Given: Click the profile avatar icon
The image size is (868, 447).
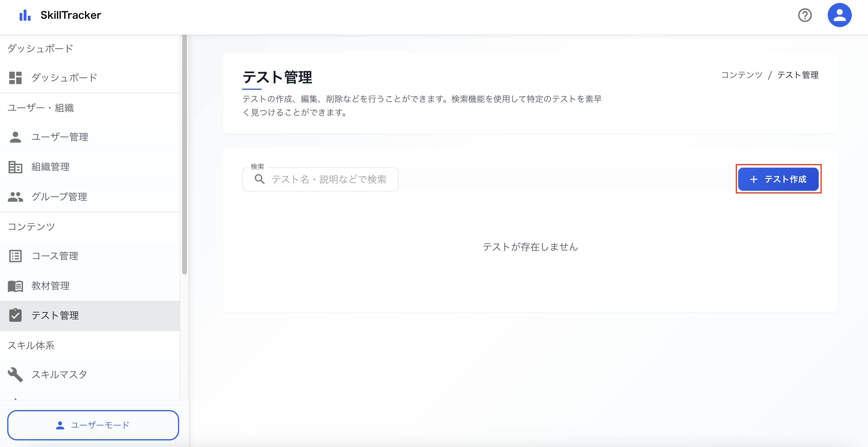Looking at the screenshot, I should [x=839, y=15].
